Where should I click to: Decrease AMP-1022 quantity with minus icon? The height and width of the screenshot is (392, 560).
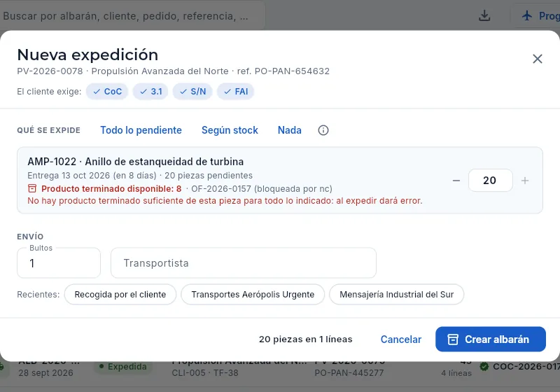coord(456,181)
